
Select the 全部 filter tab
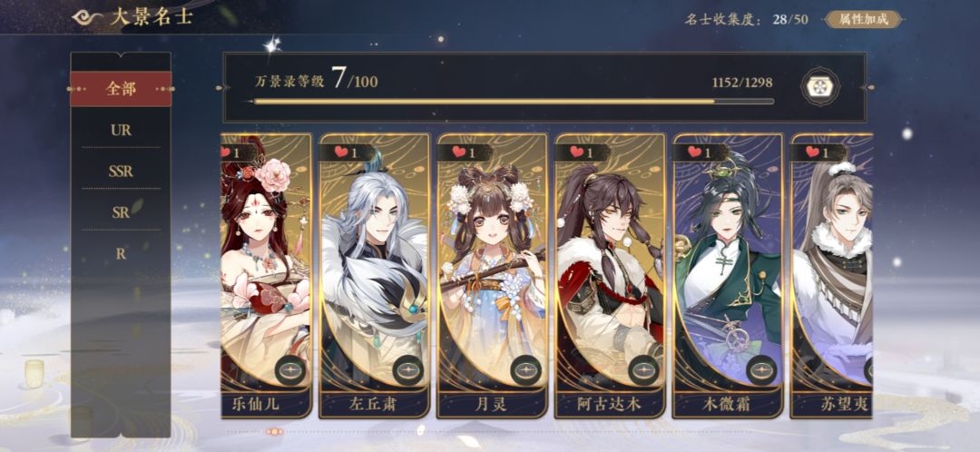(x=121, y=89)
